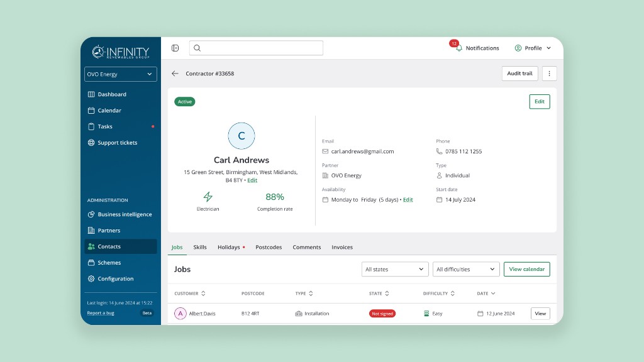Open the three-dot more options menu

pos(549,74)
